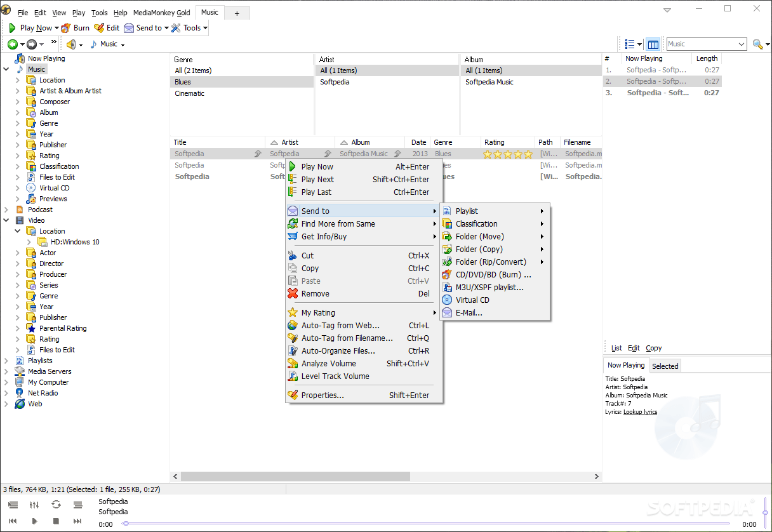Click the CD/DVD/BD Burn icon in submenu
Screen dimensions: 772x532
447,274
